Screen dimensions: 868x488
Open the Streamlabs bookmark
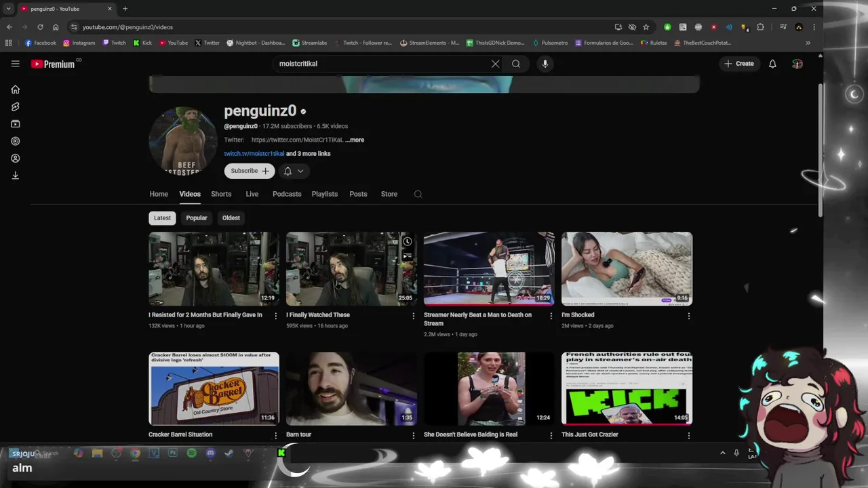click(309, 43)
